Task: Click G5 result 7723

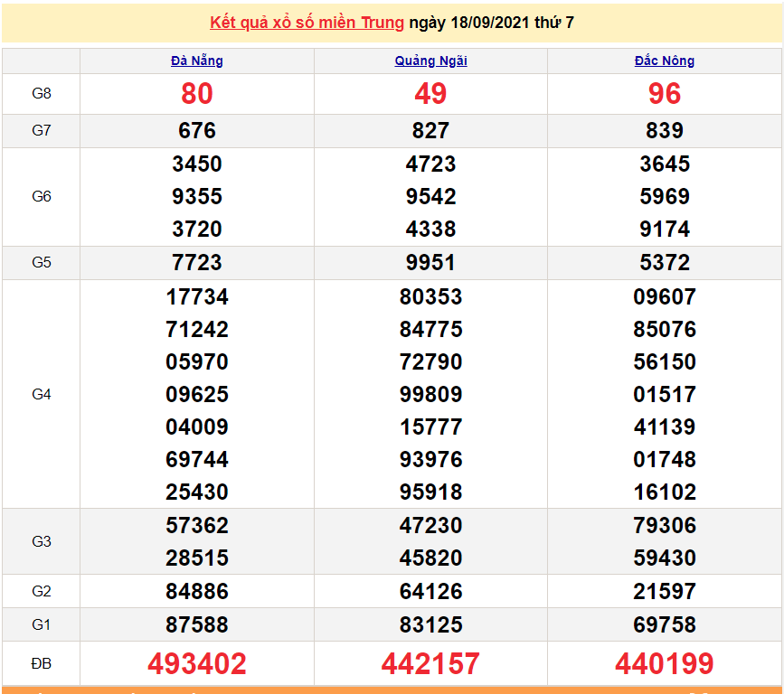Action: 197,262
